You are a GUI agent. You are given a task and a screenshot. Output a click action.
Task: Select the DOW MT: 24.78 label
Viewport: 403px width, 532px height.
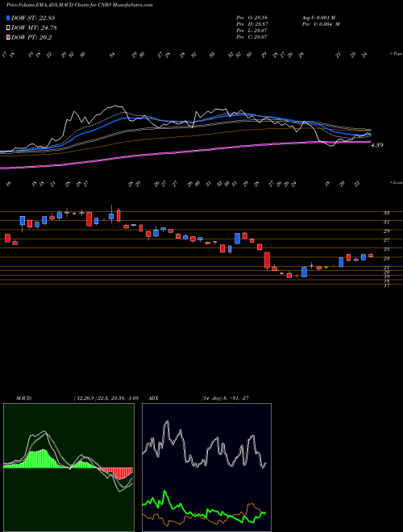tap(34, 28)
